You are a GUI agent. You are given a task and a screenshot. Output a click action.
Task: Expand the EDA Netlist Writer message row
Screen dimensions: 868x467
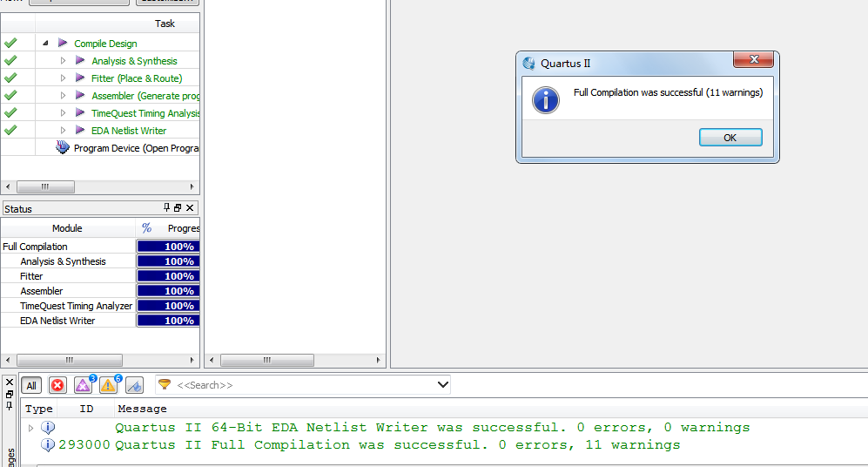31,428
